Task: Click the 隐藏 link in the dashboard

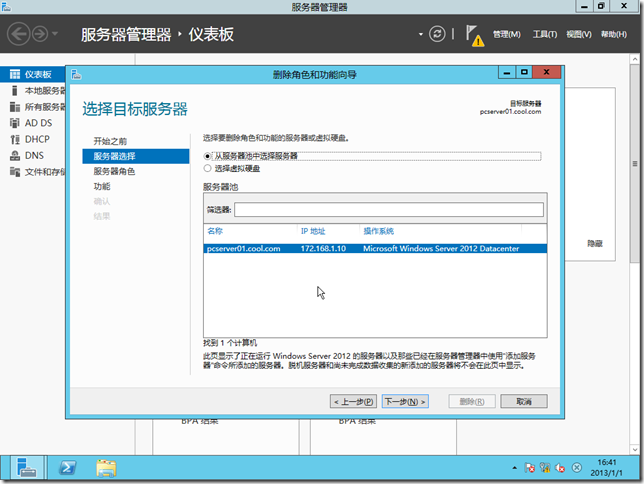Action: point(595,244)
